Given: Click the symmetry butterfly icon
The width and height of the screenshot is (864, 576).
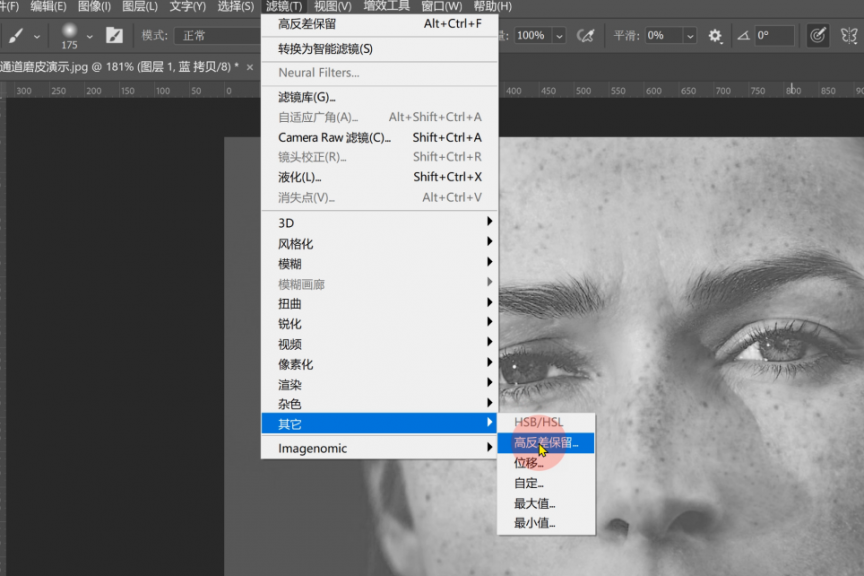Looking at the screenshot, I should (x=849, y=35).
